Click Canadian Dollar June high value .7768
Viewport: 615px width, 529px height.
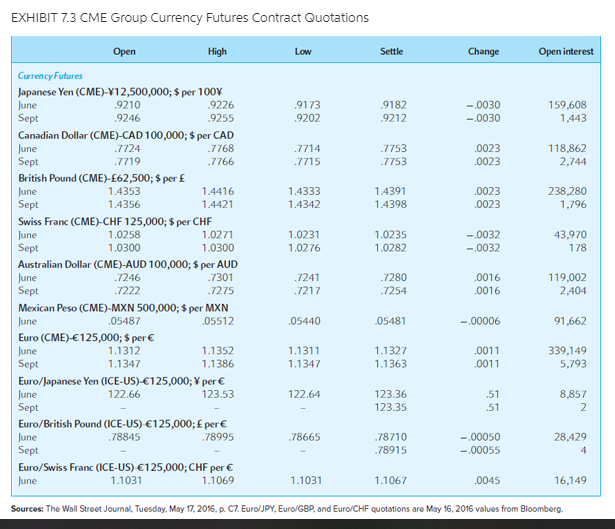221,149
